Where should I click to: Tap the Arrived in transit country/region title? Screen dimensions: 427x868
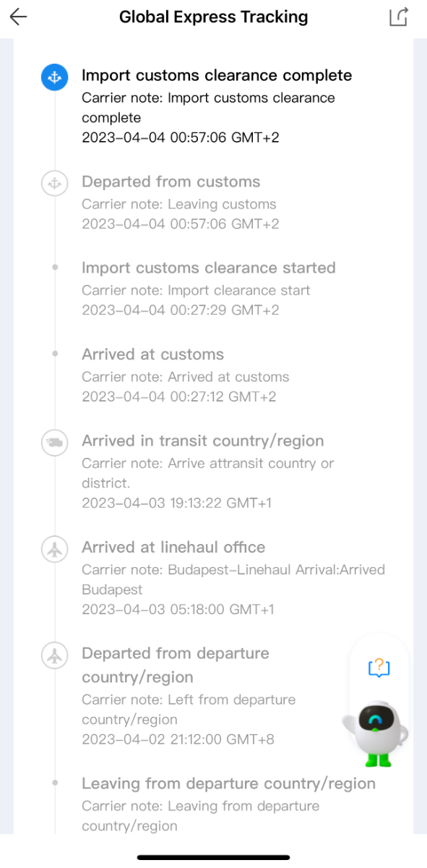point(203,441)
